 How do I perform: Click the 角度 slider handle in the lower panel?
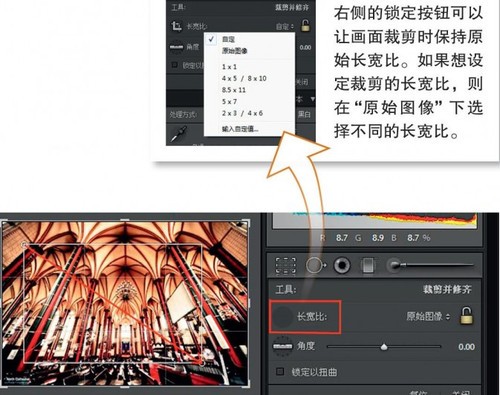click(x=384, y=347)
